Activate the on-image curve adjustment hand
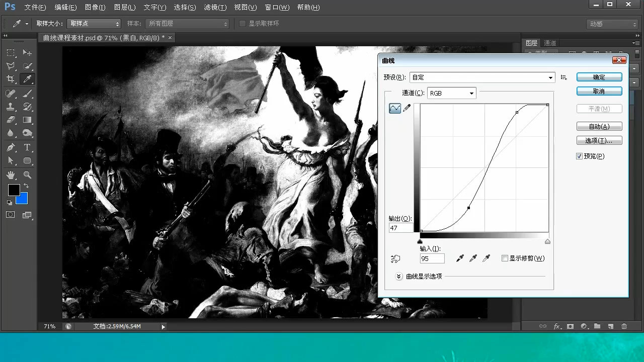Viewport: 644px width, 362px height. [x=395, y=259]
